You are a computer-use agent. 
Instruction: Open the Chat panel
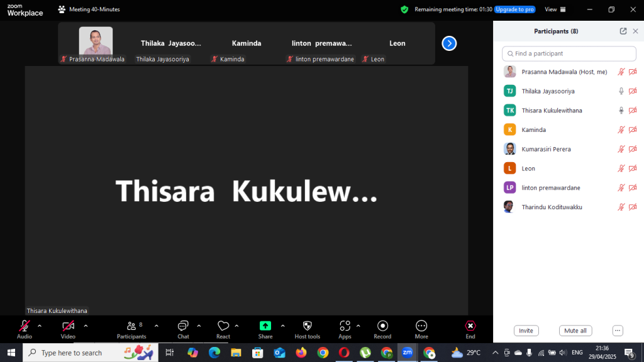(183, 329)
